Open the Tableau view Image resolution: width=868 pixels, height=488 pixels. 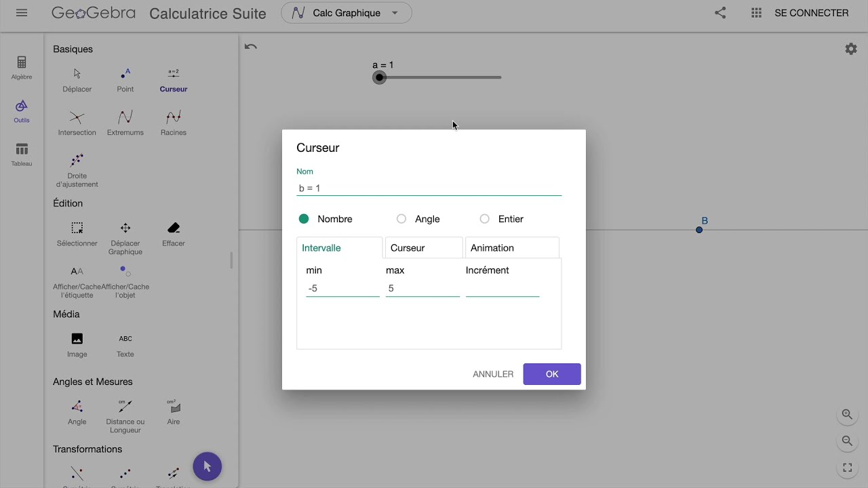click(22, 155)
